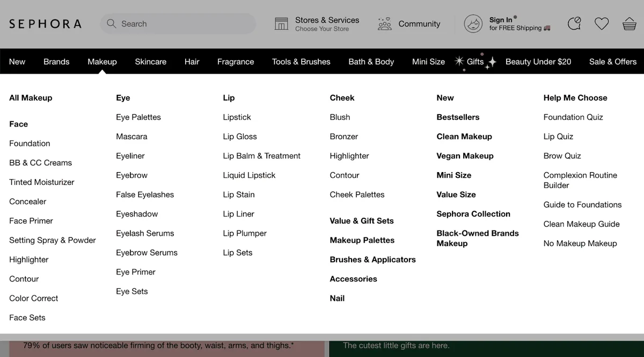Focus the Search input field
The height and width of the screenshot is (357, 644).
178,24
